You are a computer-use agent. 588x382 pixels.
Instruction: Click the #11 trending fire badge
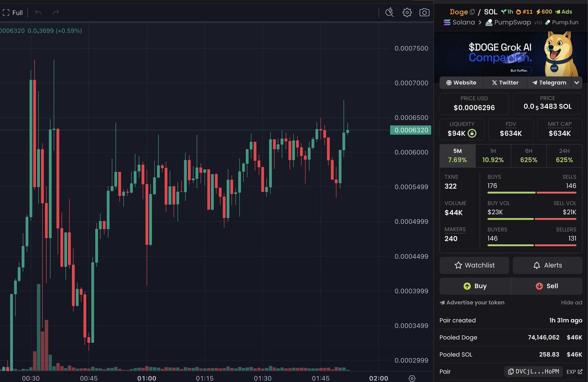pyautogui.click(x=524, y=12)
